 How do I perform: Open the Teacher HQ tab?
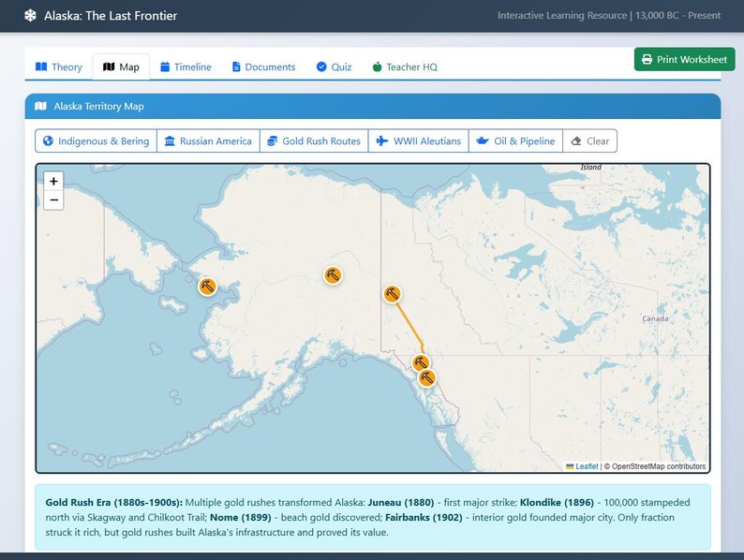tap(405, 66)
